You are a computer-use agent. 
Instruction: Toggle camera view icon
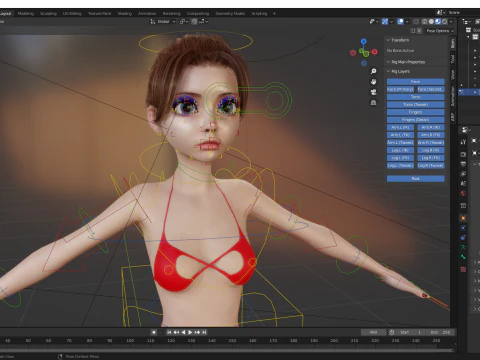(373, 92)
